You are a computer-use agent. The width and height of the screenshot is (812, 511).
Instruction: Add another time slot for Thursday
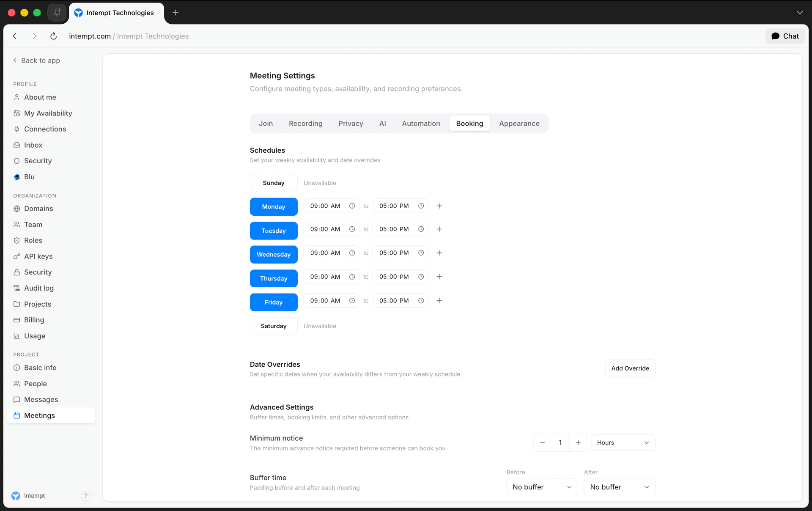coord(439,277)
